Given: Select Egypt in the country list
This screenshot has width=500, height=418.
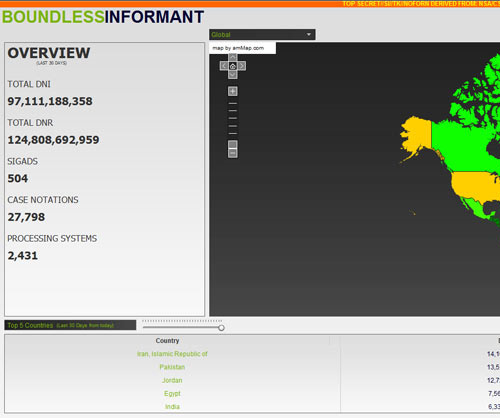Looking at the screenshot, I should tap(172, 393).
